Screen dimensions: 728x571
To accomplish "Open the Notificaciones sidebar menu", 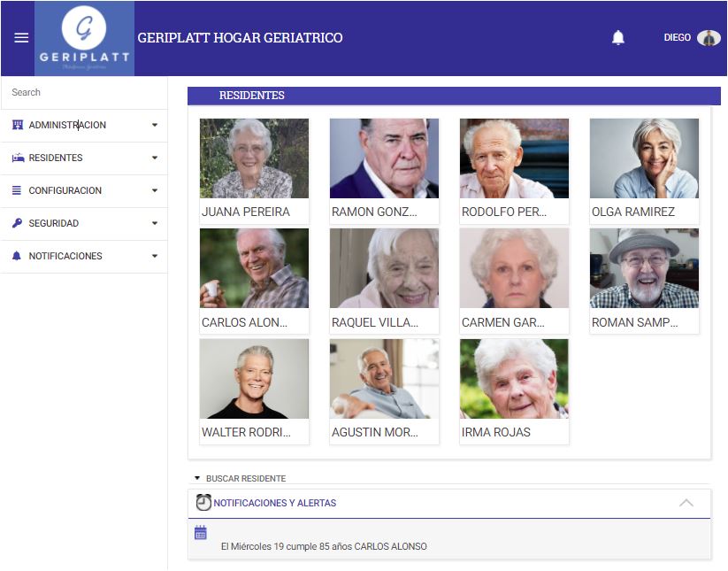I will pos(84,256).
